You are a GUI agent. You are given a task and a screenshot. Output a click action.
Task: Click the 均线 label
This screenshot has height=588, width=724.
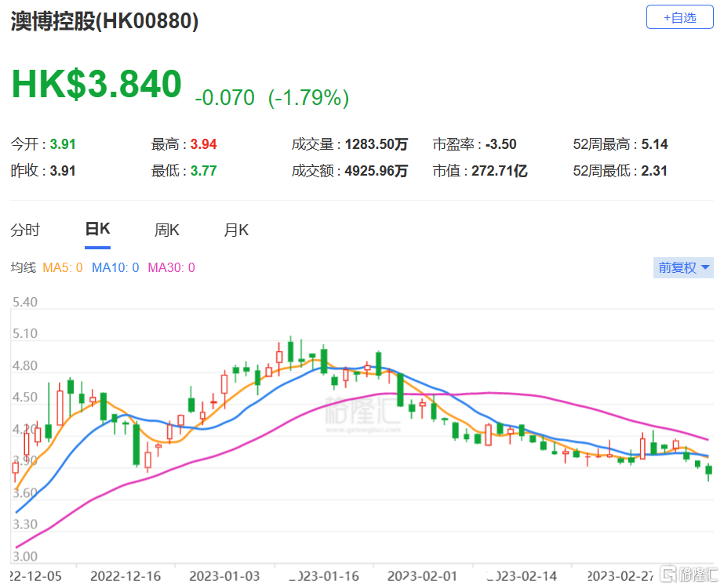coord(23,267)
